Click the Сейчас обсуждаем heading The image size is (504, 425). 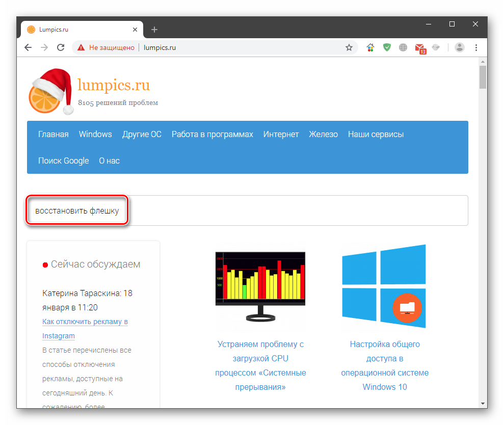coord(95,264)
